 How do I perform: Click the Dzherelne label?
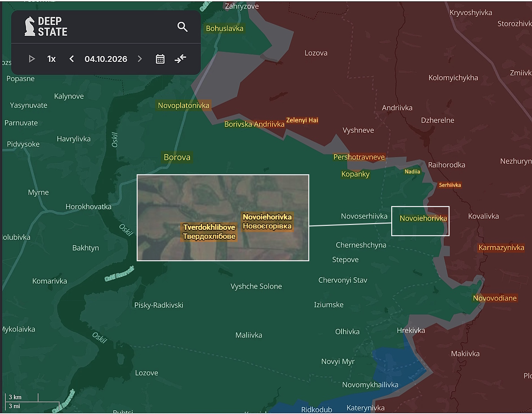click(x=437, y=121)
